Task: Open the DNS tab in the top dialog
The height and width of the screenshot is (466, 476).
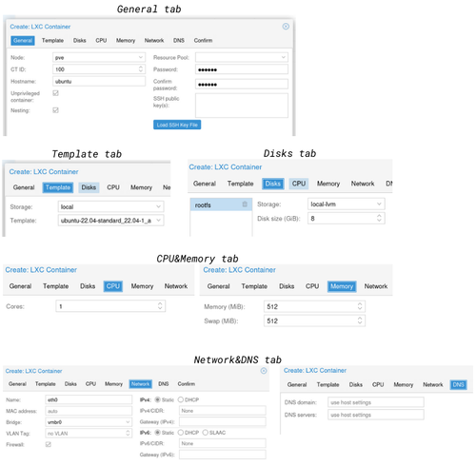Action: point(179,41)
